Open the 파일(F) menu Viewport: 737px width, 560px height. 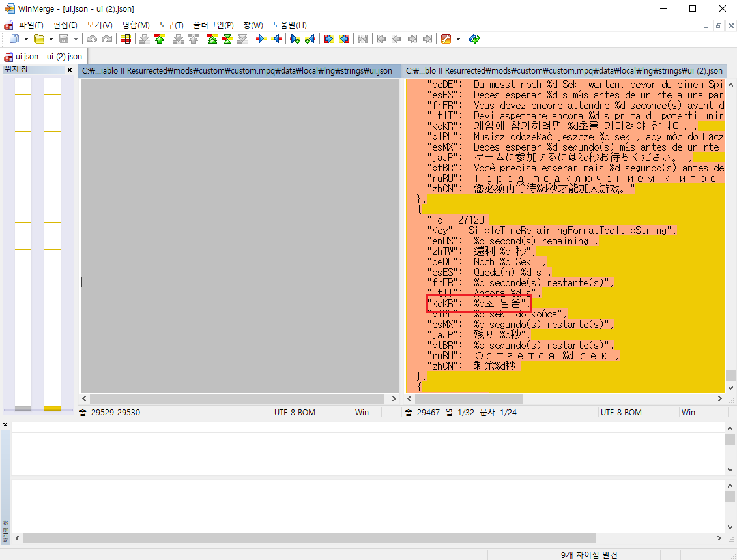pyautogui.click(x=31, y=25)
